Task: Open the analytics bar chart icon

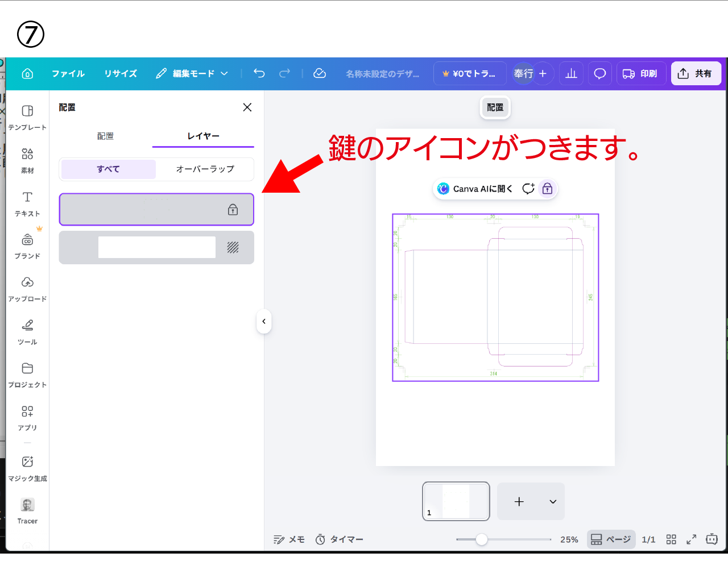Action: (571, 74)
